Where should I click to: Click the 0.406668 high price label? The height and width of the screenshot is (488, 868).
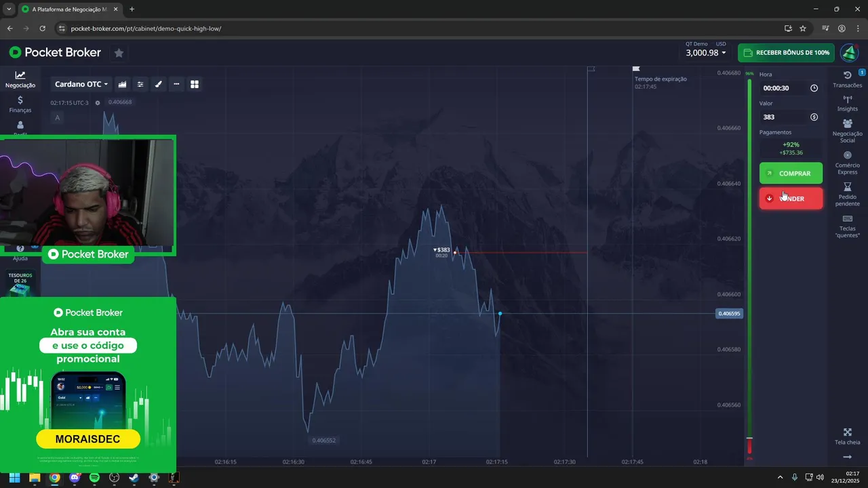click(x=120, y=102)
